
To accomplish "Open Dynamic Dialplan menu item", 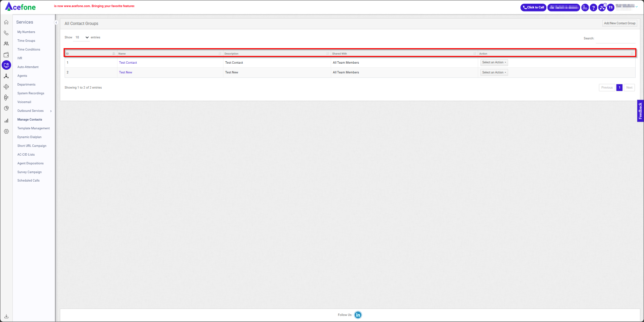I will point(29,137).
